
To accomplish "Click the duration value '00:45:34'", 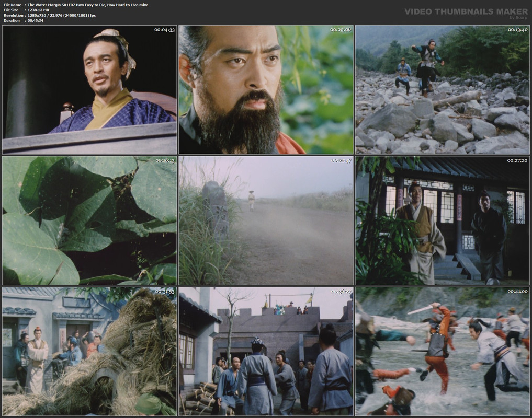I will tap(35, 21).
